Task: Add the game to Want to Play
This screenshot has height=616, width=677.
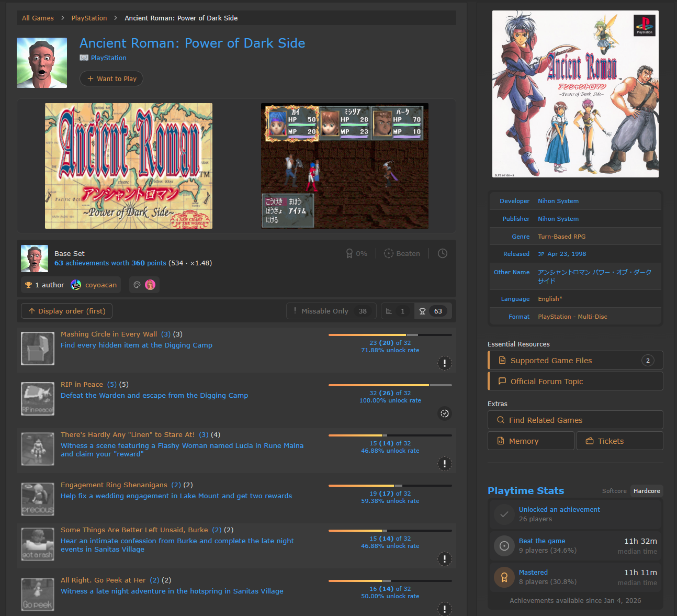Action: coord(111,79)
